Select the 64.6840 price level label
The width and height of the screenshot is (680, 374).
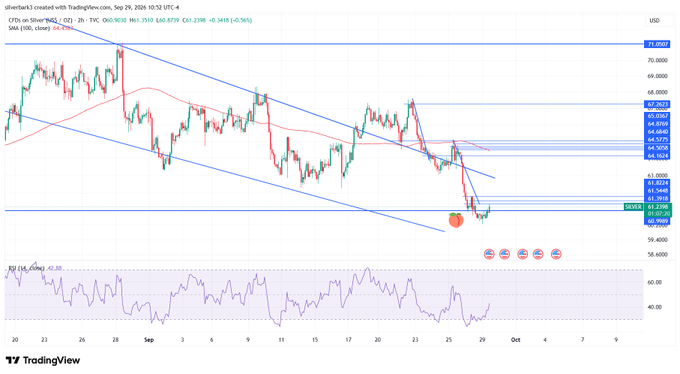tap(657, 132)
